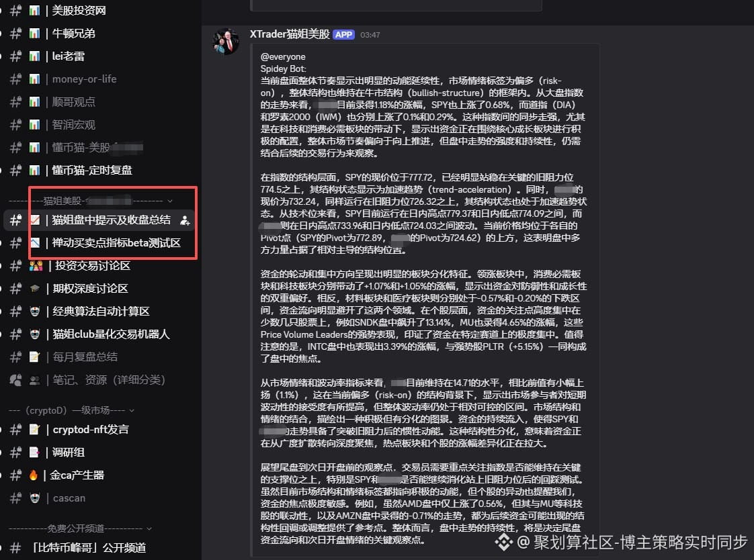
Task: Click the XTrader猫姐美股 avatar
Action: coord(226,41)
